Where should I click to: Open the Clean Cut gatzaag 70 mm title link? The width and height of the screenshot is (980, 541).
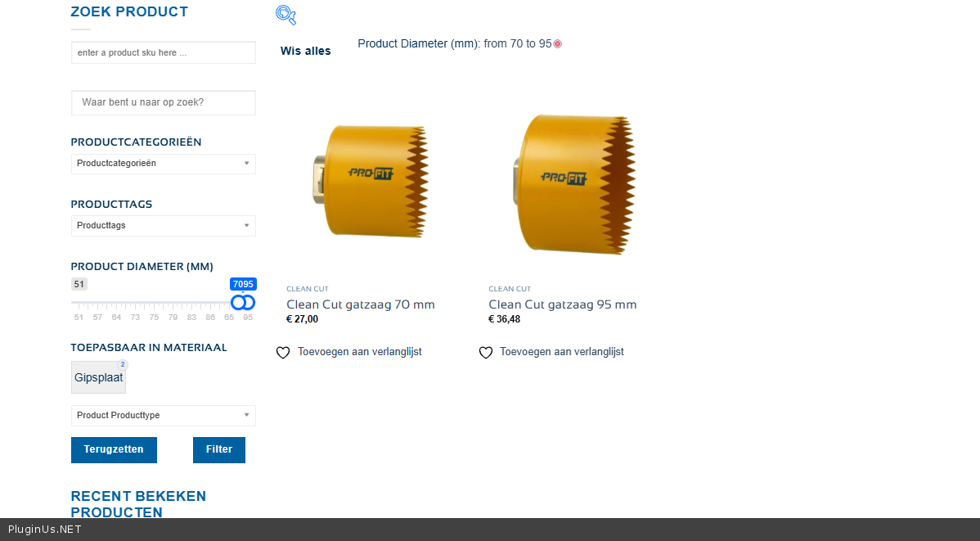[x=361, y=304]
